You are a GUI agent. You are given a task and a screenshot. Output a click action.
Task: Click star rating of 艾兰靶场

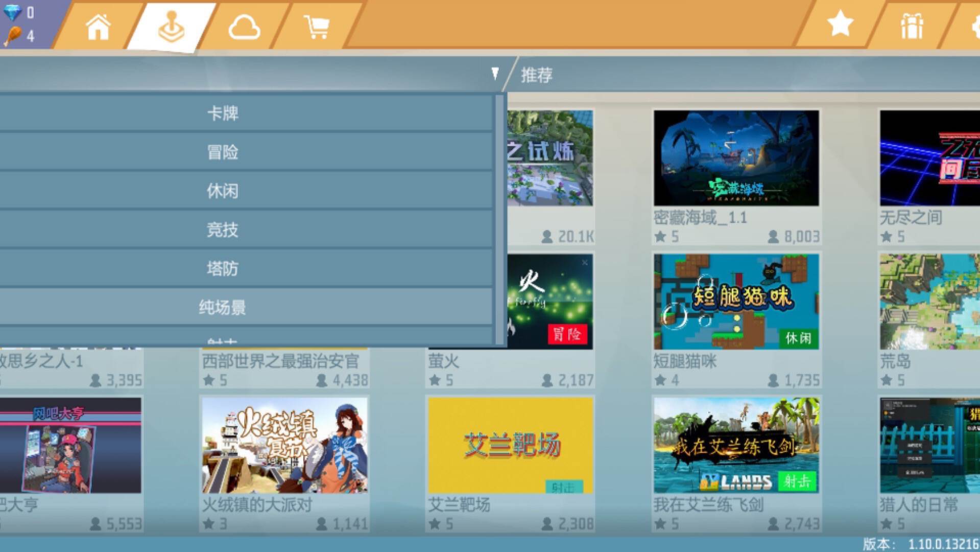click(441, 524)
